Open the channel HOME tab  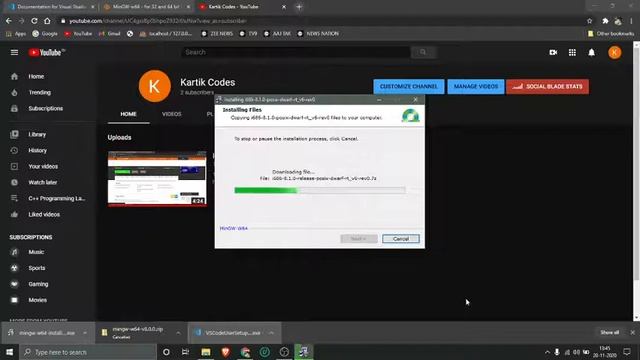[x=129, y=114]
